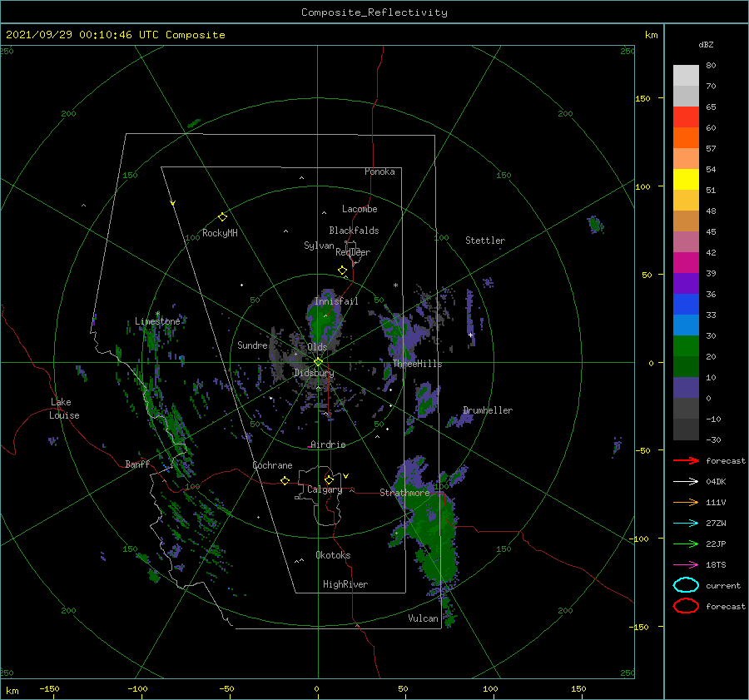The width and height of the screenshot is (749, 700).
Task: Click the red forecast arrow in legend
Action: pos(686,460)
